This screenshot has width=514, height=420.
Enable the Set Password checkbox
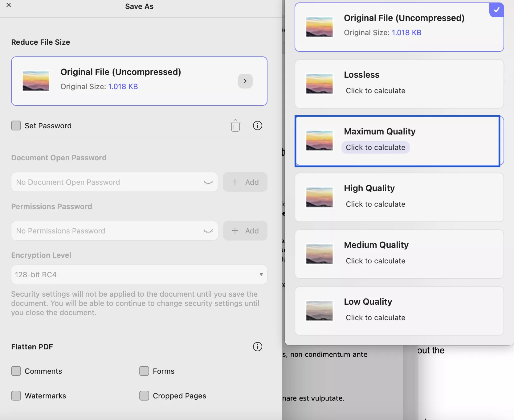(16, 126)
